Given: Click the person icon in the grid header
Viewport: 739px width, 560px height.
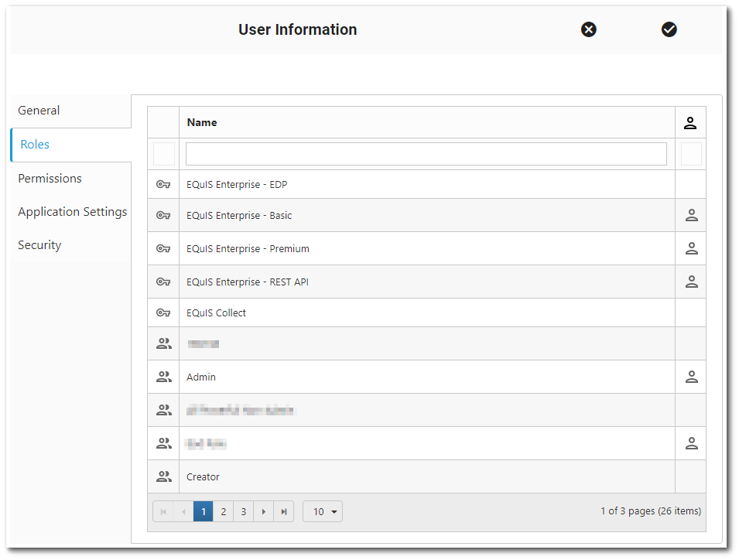Looking at the screenshot, I should click(x=691, y=122).
